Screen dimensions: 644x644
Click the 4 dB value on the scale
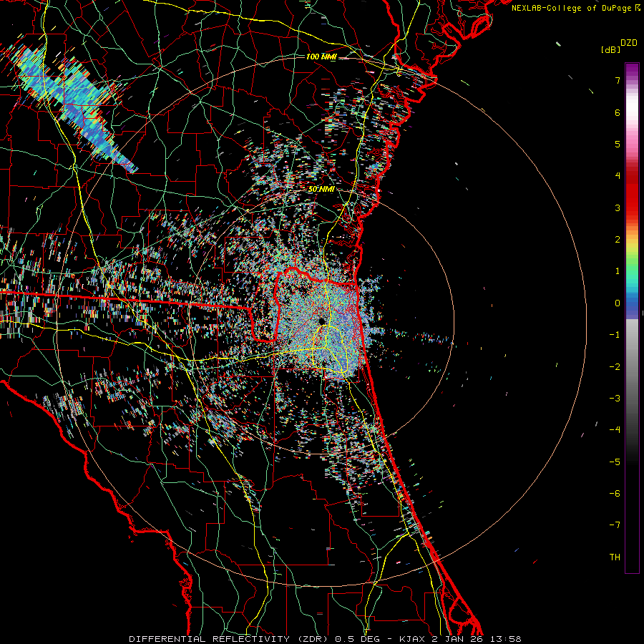click(618, 176)
